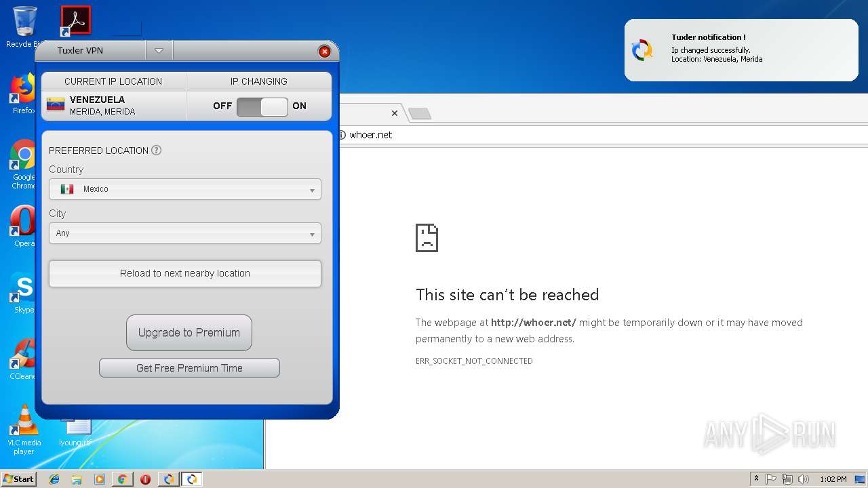Click the ERR_SOCKET_NOT_CONNECTED error text
Viewport: 868px width, 488px height.
tap(474, 361)
